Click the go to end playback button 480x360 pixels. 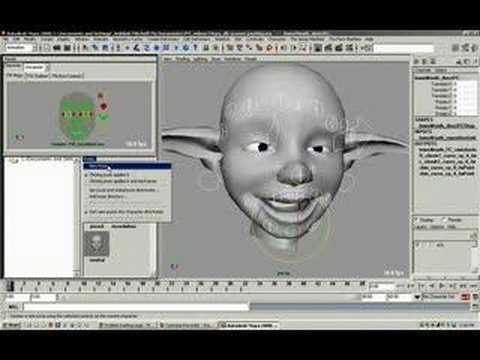473,286
